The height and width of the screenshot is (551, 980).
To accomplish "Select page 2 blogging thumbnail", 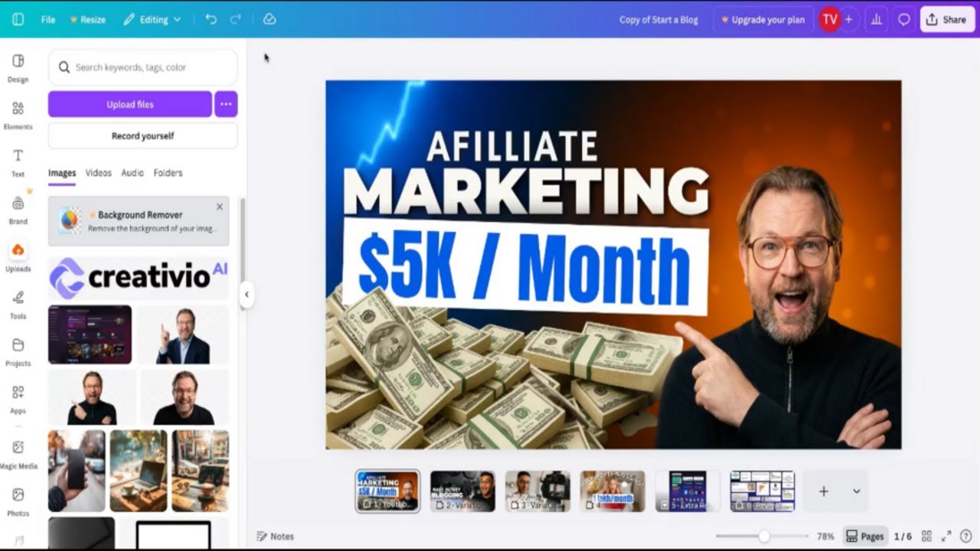I will (462, 491).
